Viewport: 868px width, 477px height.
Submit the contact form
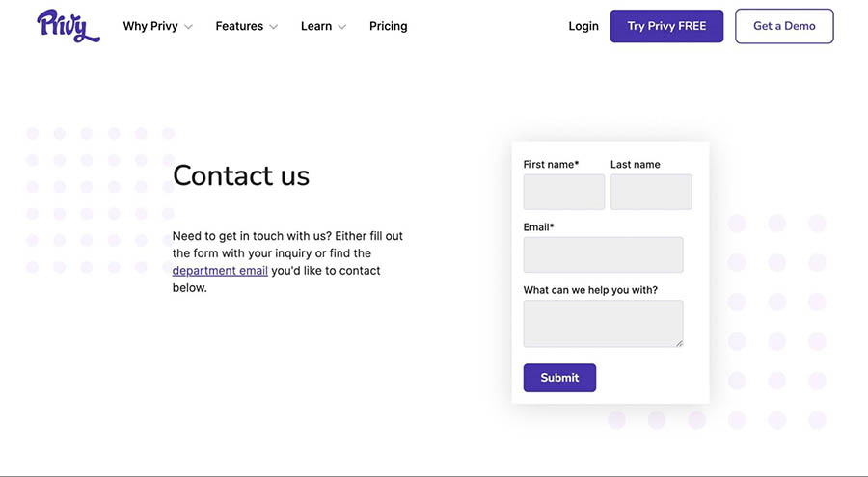pos(559,378)
